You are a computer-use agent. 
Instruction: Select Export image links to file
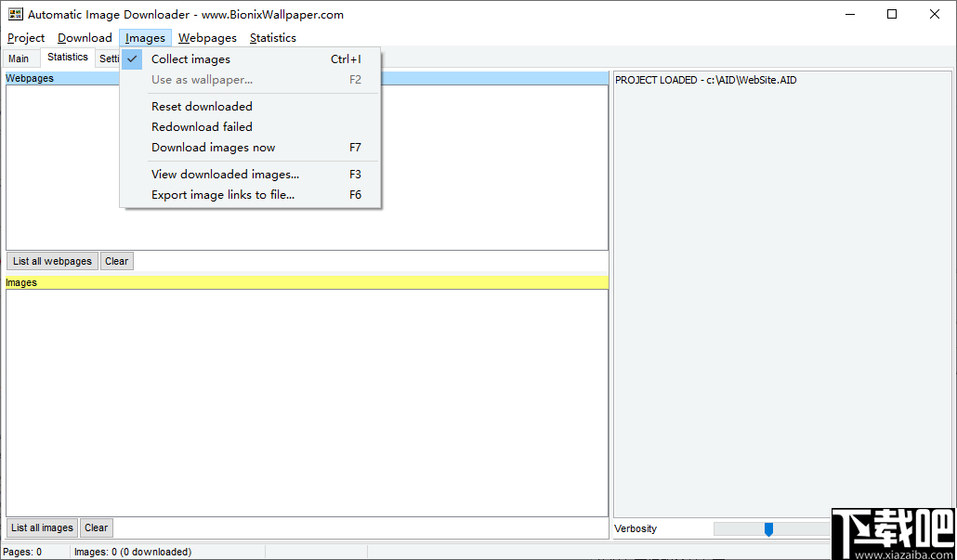click(251, 195)
